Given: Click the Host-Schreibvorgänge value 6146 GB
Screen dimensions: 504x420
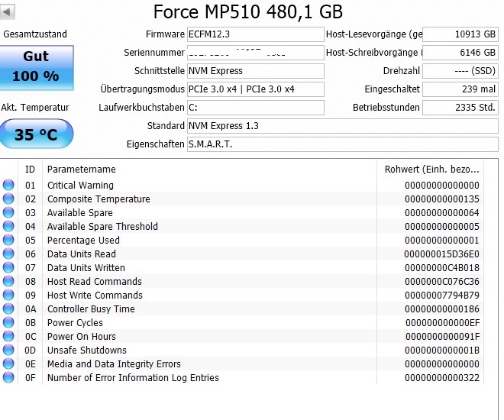Looking at the screenshot, I should 460,53.
